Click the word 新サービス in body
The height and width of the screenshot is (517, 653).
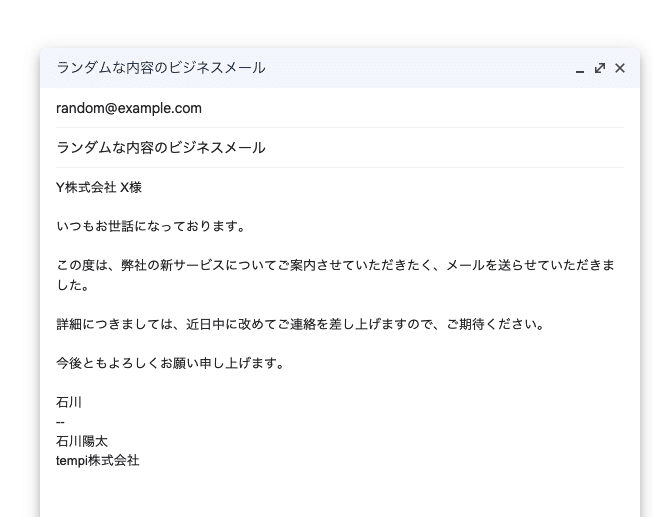(205, 265)
